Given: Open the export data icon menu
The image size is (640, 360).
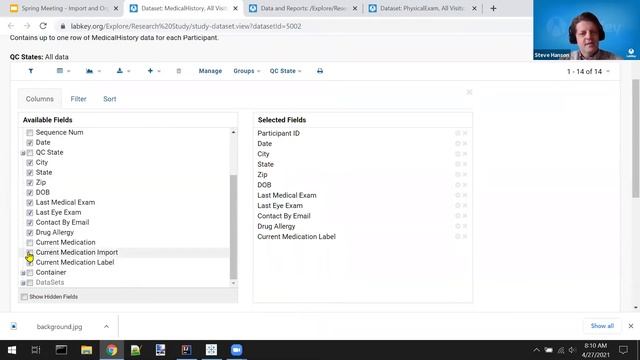Looking at the screenshot, I should [122, 71].
